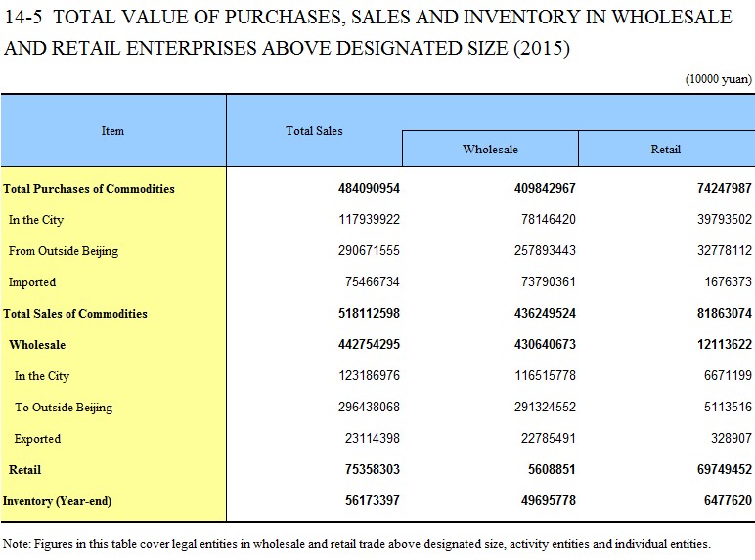This screenshot has width=755, height=560.
Task: Click the Inventory (Year-end) row label
Action: 58,501
